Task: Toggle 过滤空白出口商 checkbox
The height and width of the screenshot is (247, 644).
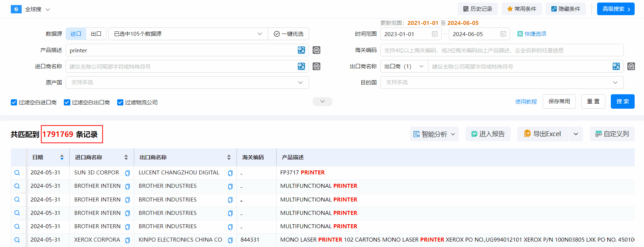Action: (67, 103)
